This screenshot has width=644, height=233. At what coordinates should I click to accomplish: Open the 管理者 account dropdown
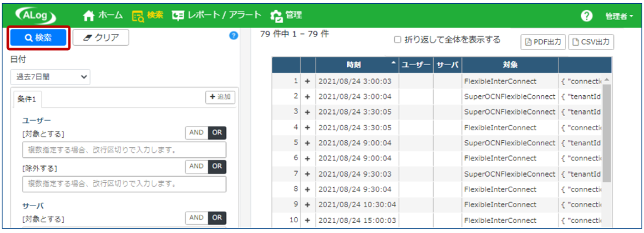619,16
